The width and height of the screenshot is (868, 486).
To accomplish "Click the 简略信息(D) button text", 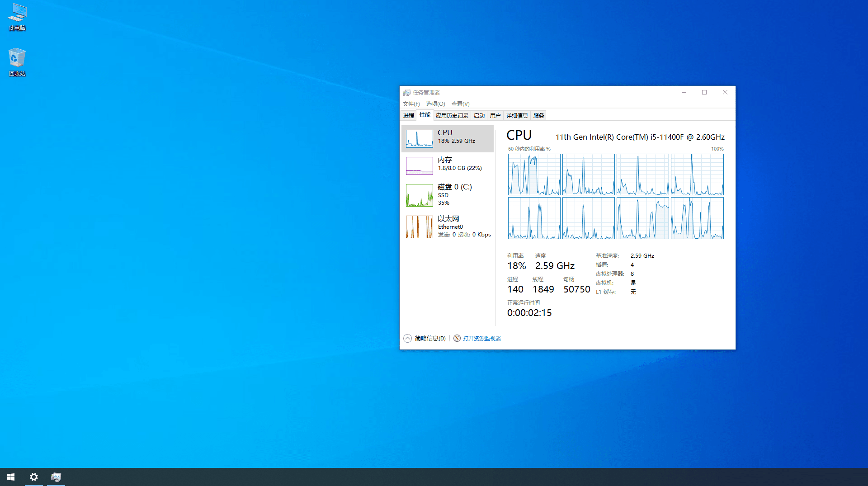I will point(430,338).
